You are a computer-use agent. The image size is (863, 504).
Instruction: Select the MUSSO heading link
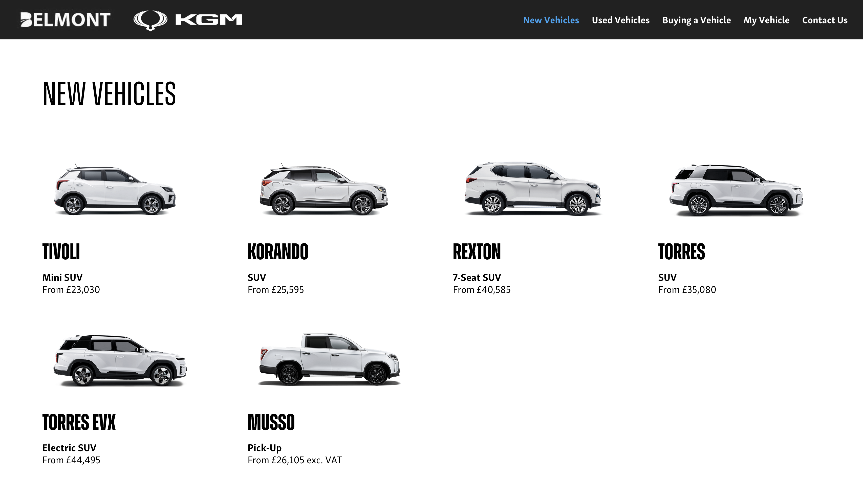(x=271, y=422)
